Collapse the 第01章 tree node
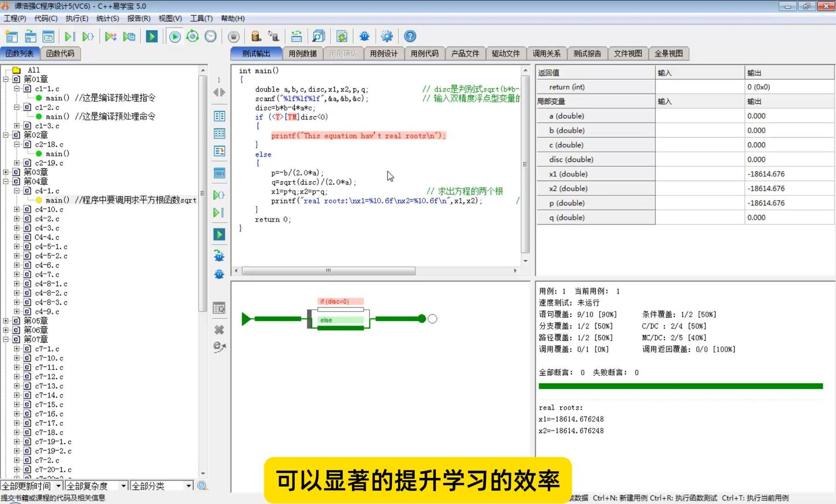Screen dimensions: 836x504 (6, 79)
